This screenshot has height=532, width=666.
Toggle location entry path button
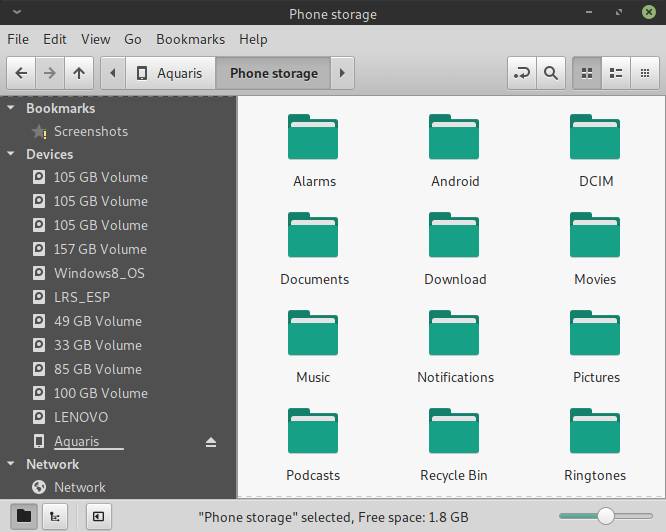click(x=521, y=73)
